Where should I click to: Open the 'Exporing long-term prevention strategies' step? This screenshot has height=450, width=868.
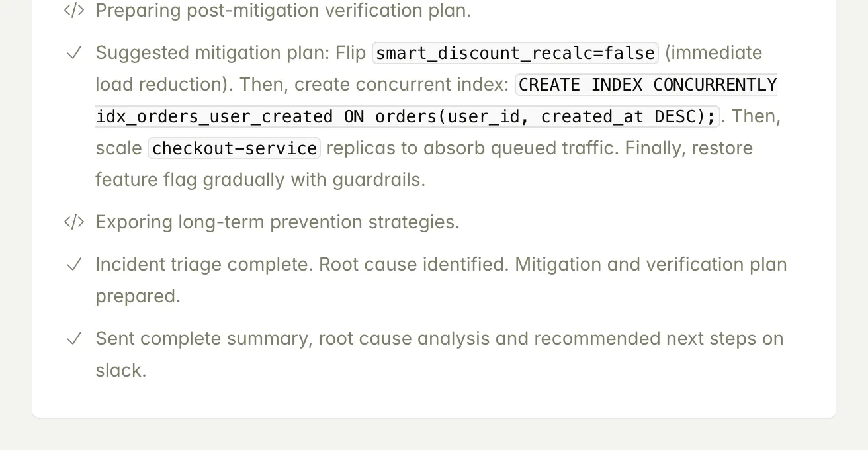277,222
